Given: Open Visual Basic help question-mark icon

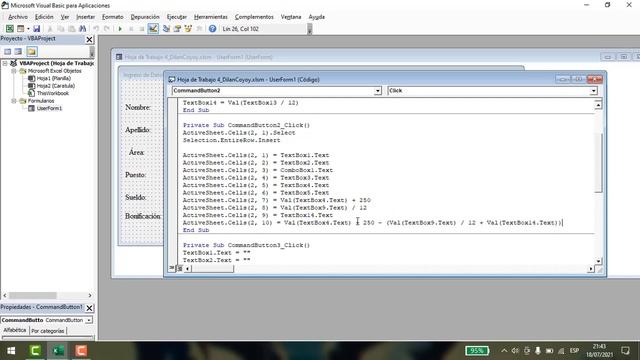Looking at the screenshot, I should tap(212, 29).
